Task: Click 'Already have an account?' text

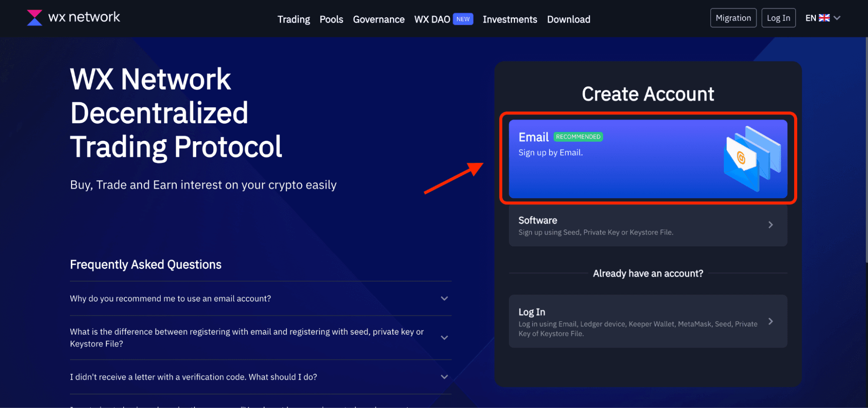Action: [x=648, y=273]
